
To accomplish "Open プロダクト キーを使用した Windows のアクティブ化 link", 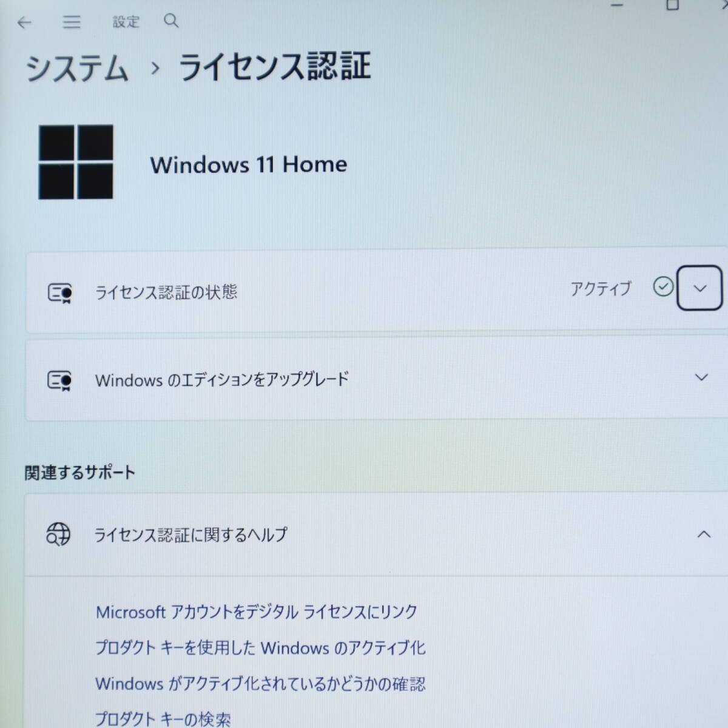I will click(260, 648).
